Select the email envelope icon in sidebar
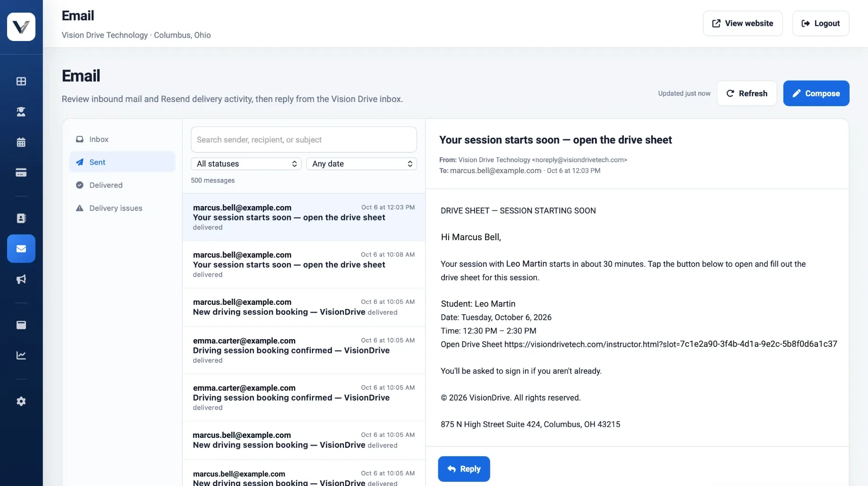868x486 pixels. pyautogui.click(x=21, y=249)
